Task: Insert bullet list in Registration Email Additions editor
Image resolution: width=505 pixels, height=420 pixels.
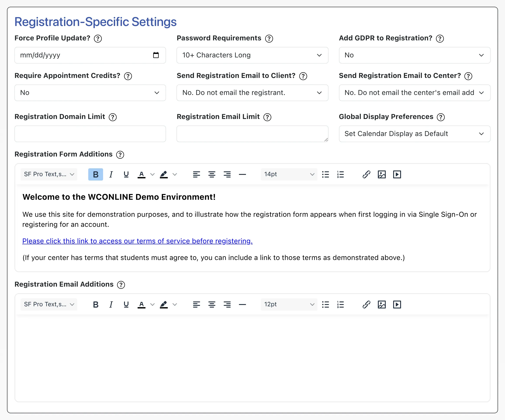Action: point(325,305)
